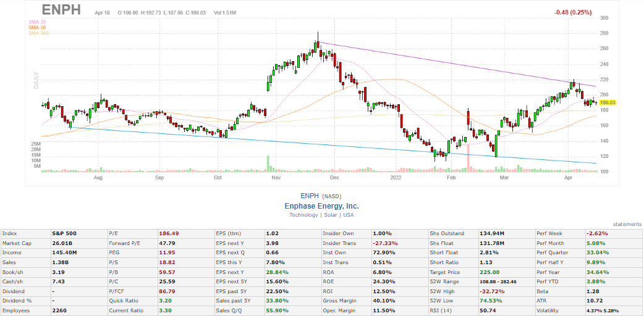Image resolution: width=644 pixels, height=316 pixels.
Task: Click the yellow 190.03 price tag
Action: pos(609,102)
